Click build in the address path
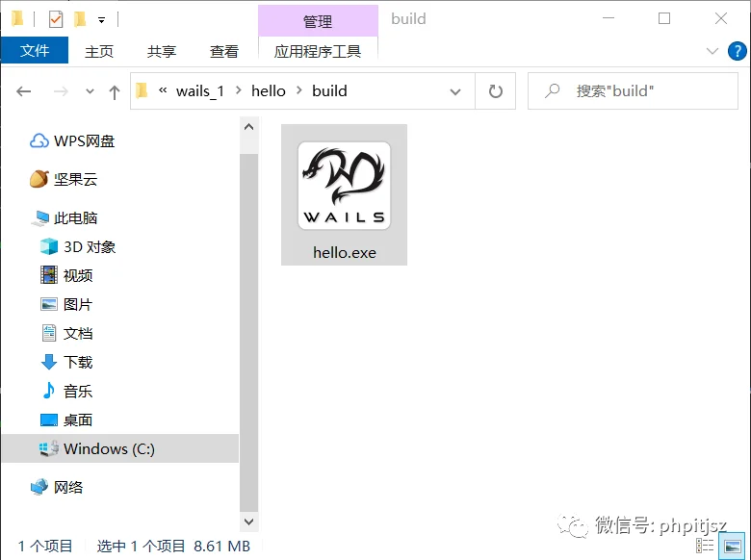This screenshot has width=751, height=560. pyautogui.click(x=329, y=91)
